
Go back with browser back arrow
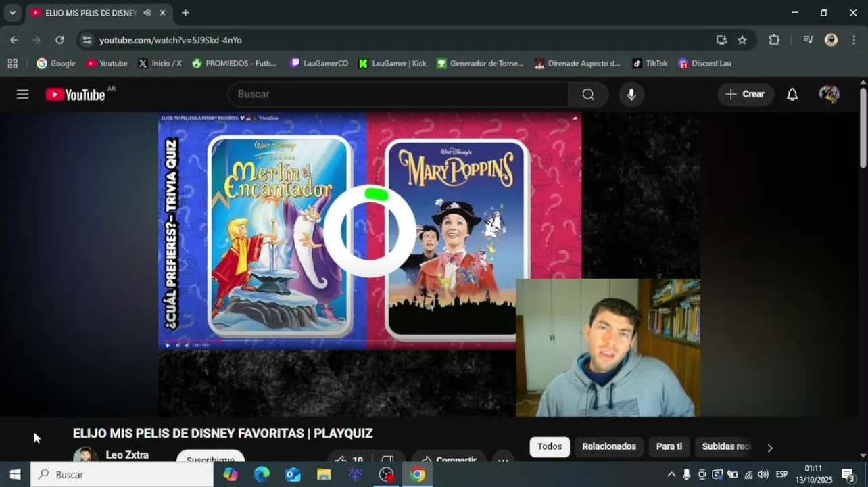(x=14, y=40)
